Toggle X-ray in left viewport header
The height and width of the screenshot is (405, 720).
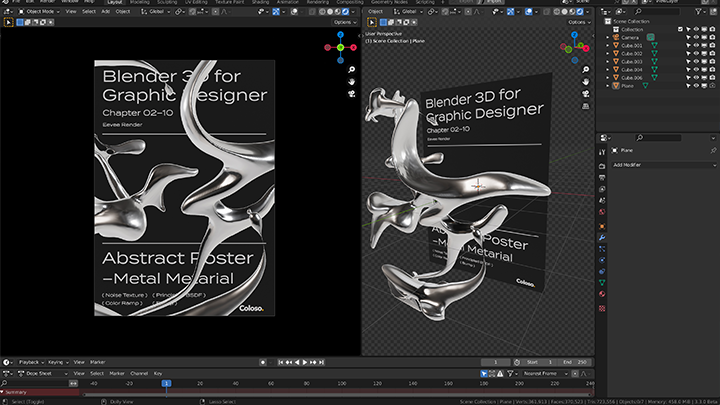coord(312,11)
